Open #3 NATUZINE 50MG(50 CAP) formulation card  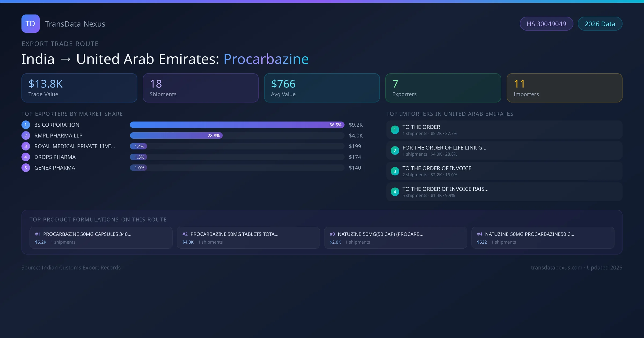(x=395, y=238)
